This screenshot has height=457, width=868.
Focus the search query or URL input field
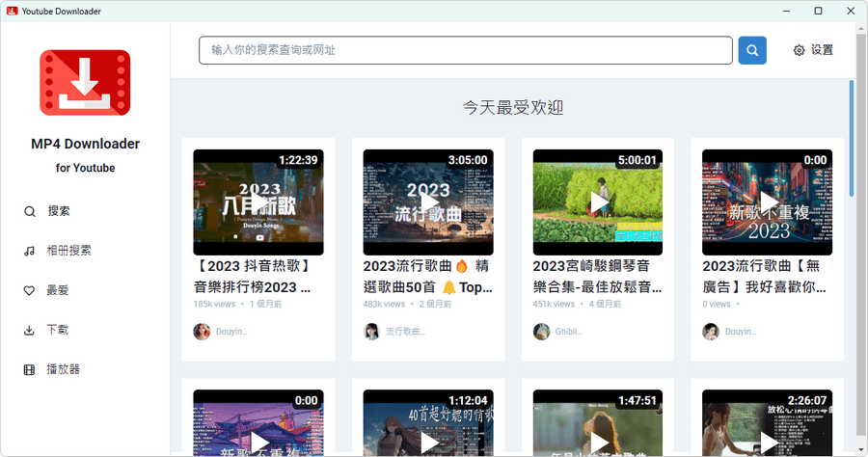[466, 50]
